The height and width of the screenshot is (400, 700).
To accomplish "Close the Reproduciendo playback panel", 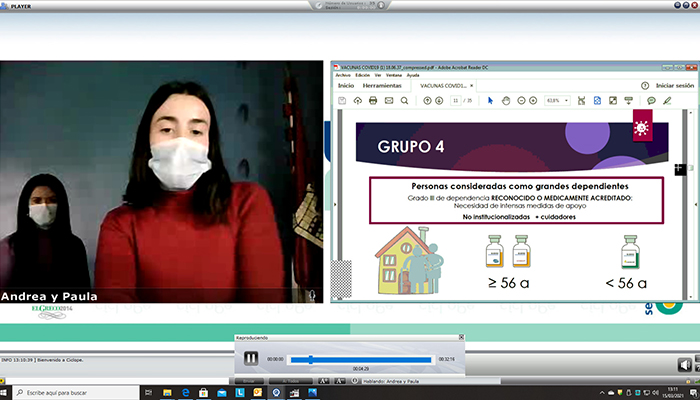I will [x=461, y=338].
